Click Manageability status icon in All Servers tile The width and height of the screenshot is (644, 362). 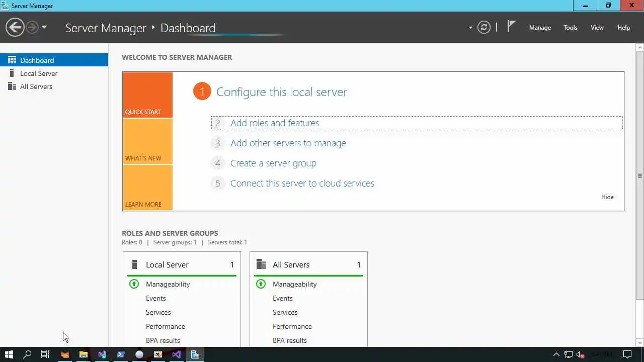point(261,284)
